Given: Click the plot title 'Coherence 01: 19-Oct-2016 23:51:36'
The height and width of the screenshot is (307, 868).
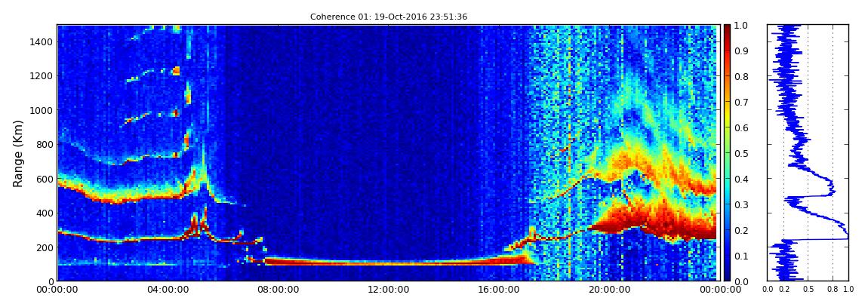Looking at the screenshot, I should pyautogui.click(x=389, y=17).
